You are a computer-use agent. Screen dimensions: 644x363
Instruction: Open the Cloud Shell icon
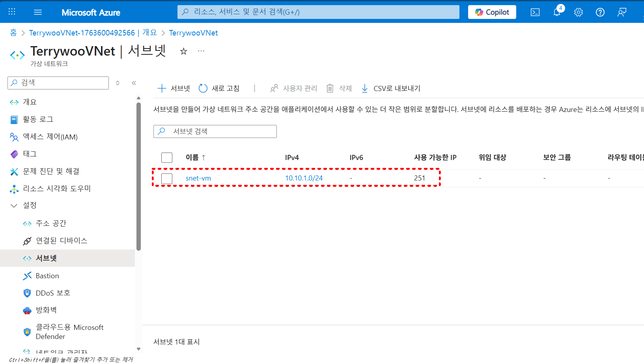tap(535, 12)
